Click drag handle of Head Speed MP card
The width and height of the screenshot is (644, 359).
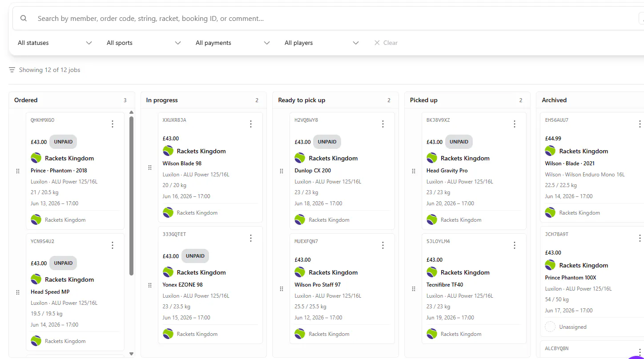click(x=18, y=292)
